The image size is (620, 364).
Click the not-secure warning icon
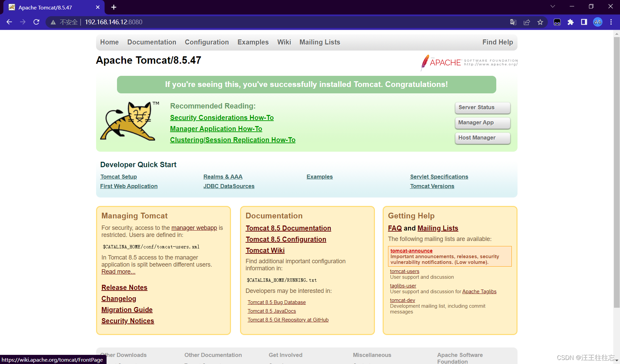click(53, 22)
